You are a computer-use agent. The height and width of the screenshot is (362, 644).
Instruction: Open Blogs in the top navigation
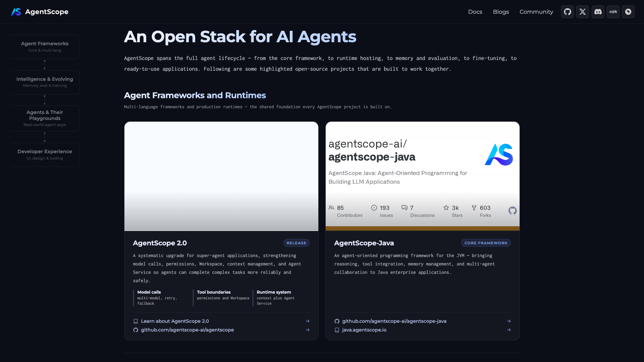(501, 12)
